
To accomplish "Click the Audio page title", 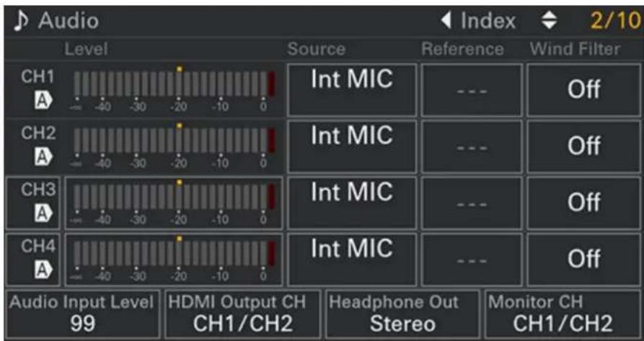I will click(69, 21).
